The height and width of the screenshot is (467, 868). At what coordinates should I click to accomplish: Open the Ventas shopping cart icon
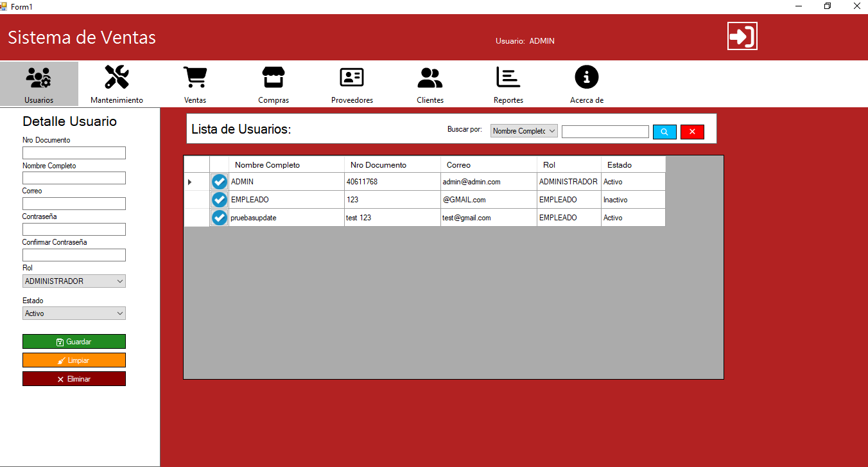(x=195, y=76)
